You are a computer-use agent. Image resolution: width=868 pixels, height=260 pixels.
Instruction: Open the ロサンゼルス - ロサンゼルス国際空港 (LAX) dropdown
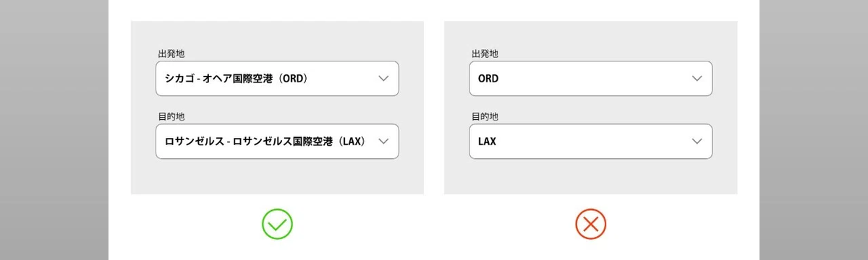[x=277, y=142]
